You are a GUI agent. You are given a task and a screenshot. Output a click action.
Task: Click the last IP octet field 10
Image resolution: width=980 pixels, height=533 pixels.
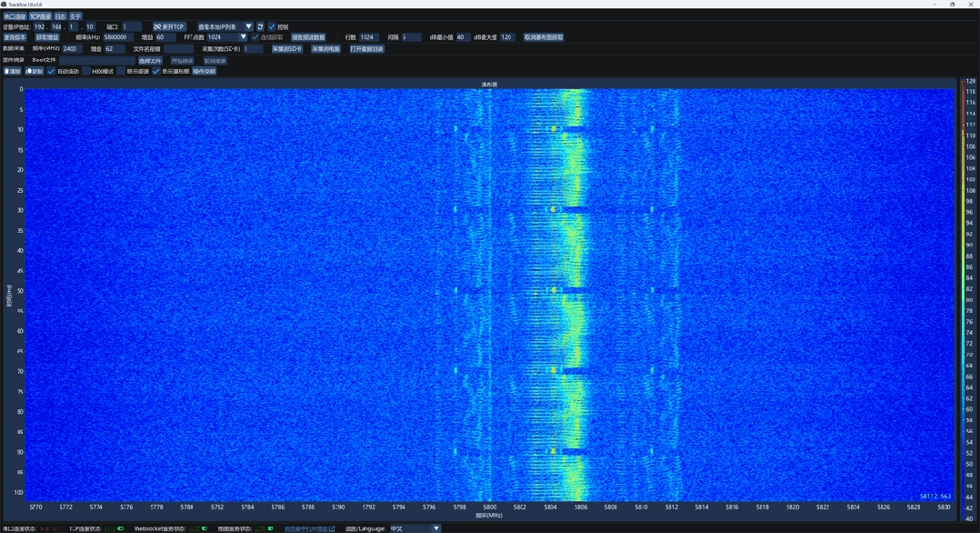point(90,27)
